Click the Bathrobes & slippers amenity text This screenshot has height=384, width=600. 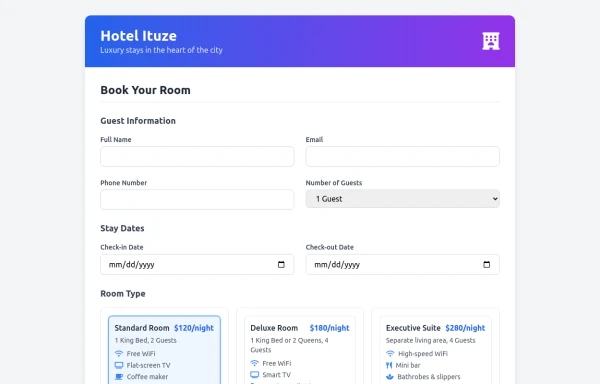tap(429, 377)
